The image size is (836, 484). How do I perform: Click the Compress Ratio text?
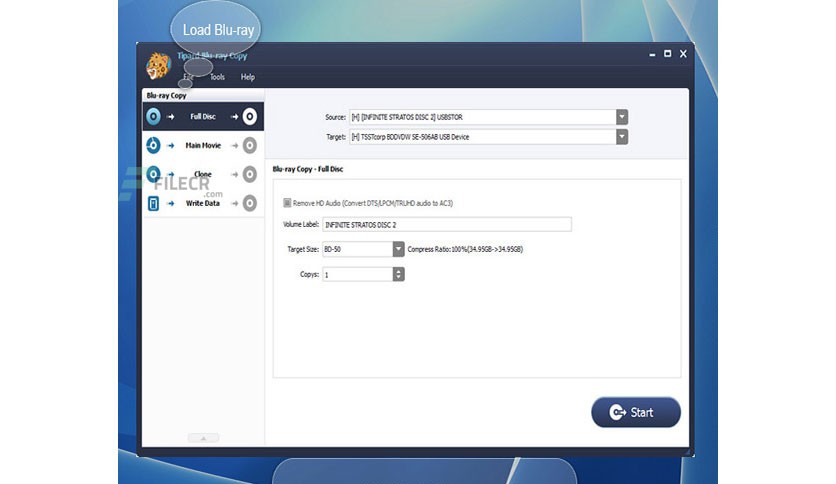(465, 249)
